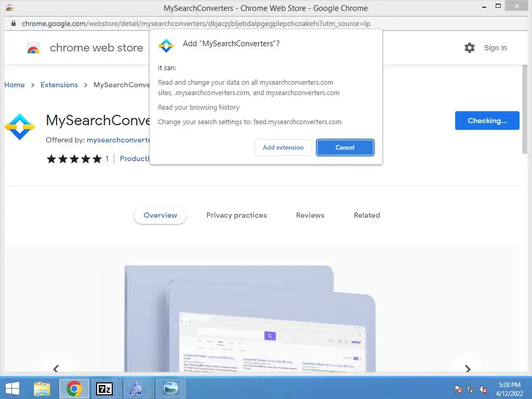Click the MySearchConverters breadcrumb text
This screenshot has width=532, height=399.
(122, 85)
